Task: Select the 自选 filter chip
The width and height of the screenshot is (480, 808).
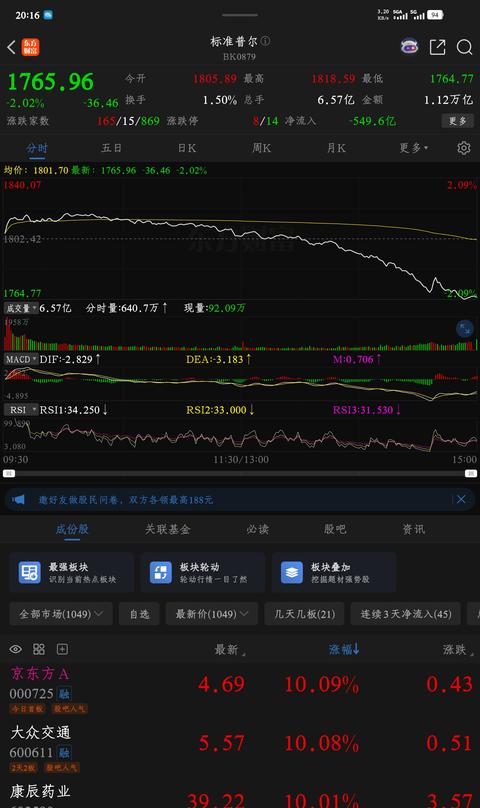Action: point(139,614)
